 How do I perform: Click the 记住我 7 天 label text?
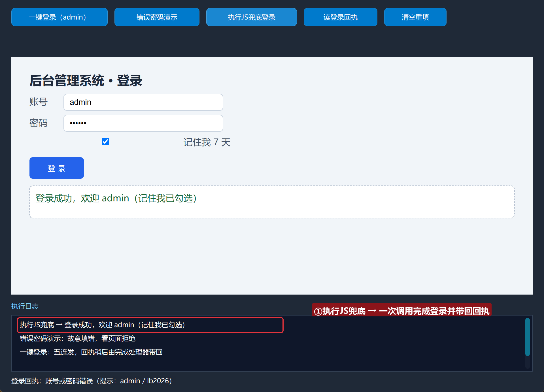[x=207, y=142]
